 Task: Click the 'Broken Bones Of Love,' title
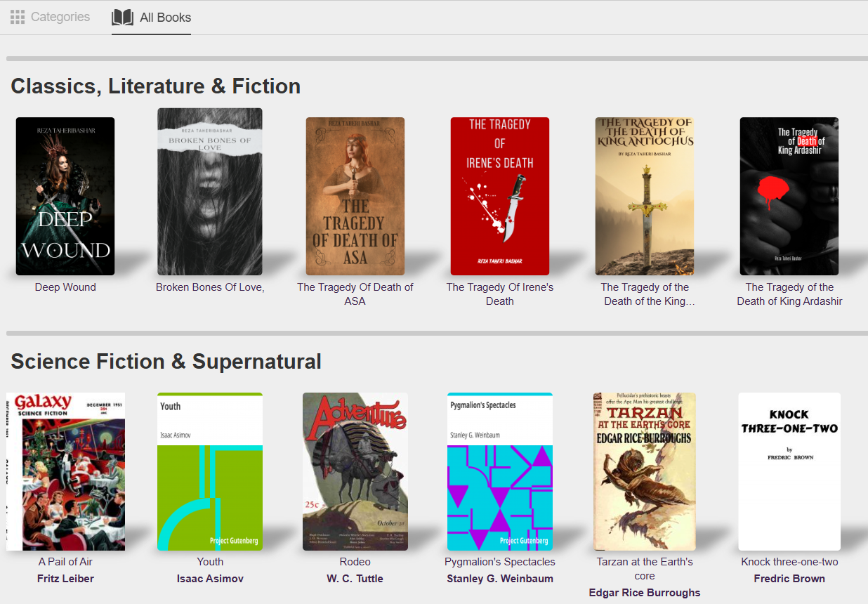click(x=210, y=287)
